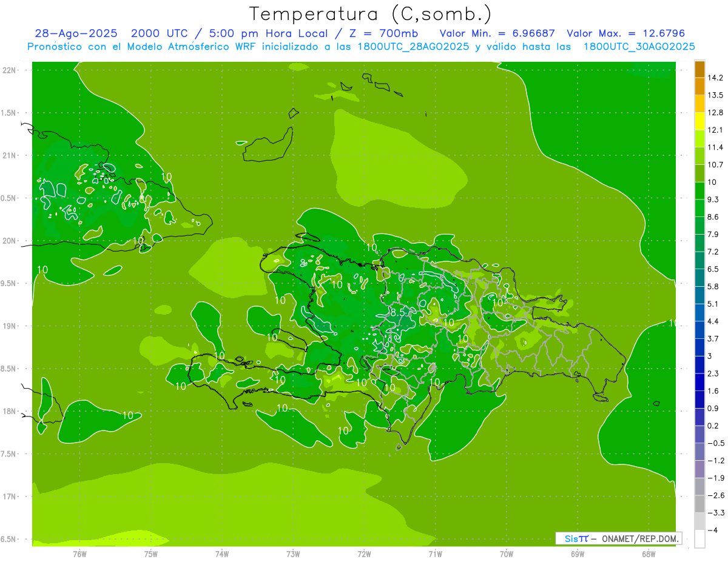Click the 'Valor Max. = 12.6796' text
Viewport: 728px width, 562px height.
[x=625, y=33]
